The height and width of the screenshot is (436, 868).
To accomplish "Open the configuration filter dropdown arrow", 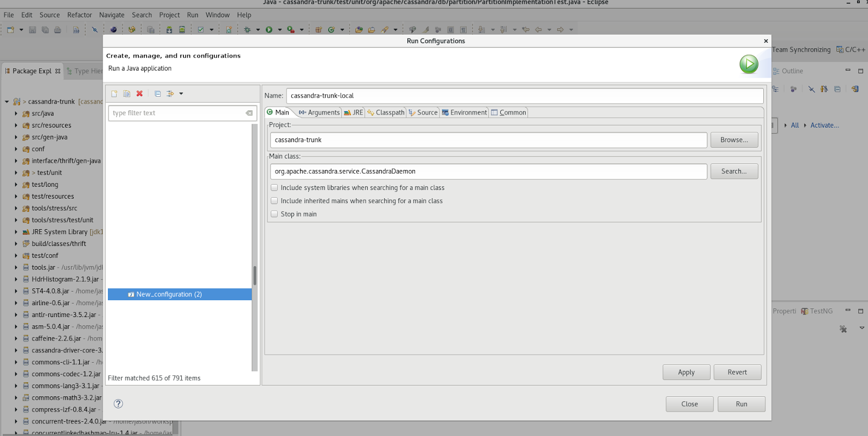I will pos(181,94).
